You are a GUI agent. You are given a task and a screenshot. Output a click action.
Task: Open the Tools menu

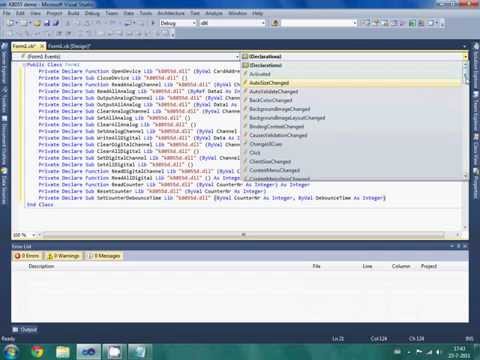pos(146,13)
